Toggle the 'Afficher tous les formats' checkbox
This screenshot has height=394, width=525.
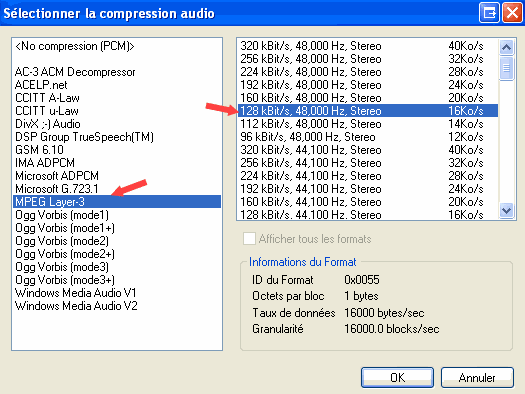coord(249,239)
